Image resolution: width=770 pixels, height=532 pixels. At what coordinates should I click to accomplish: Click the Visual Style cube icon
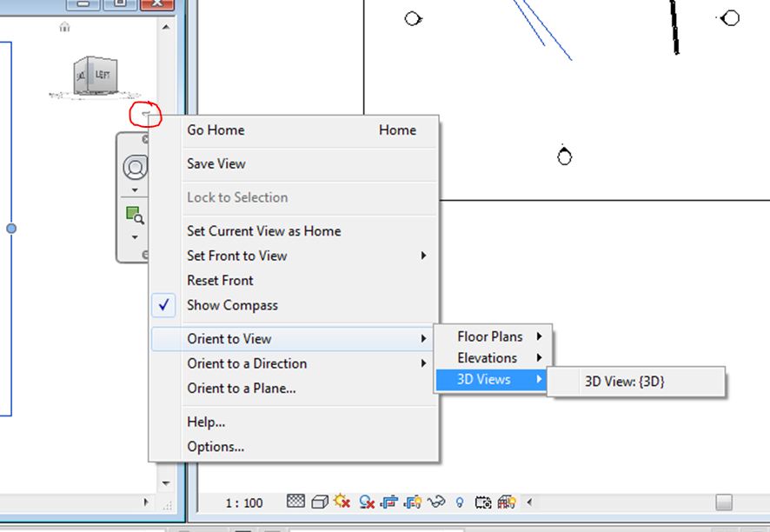point(320,502)
